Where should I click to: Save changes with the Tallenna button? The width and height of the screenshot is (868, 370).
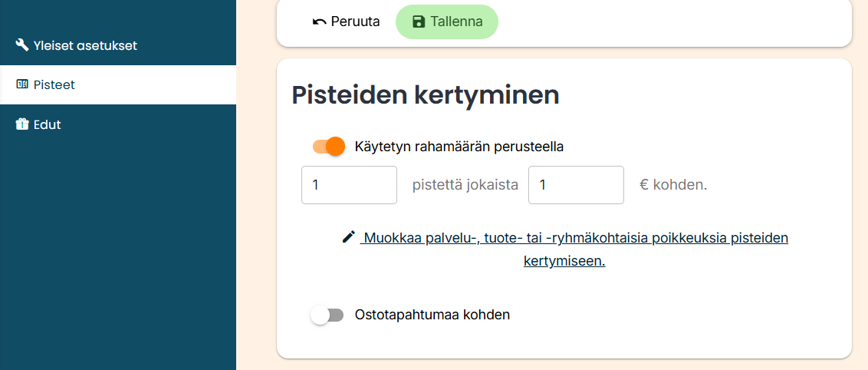click(x=447, y=21)
